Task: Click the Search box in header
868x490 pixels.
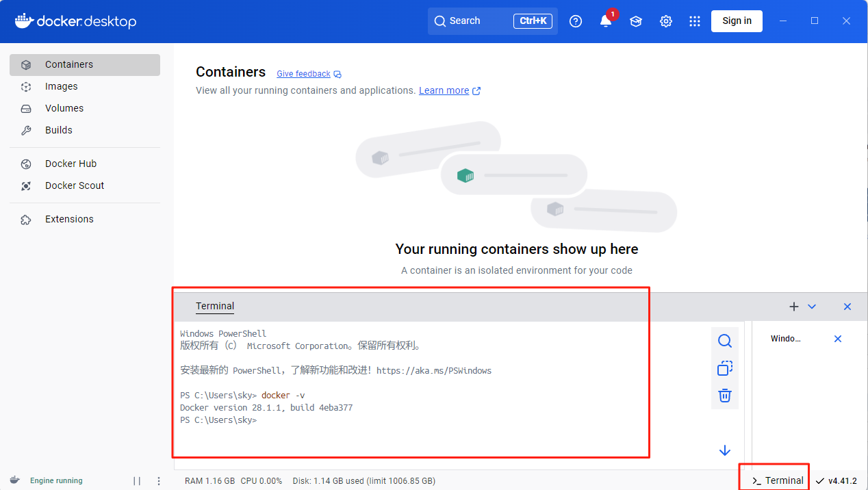Action: (x=493, y=21)
